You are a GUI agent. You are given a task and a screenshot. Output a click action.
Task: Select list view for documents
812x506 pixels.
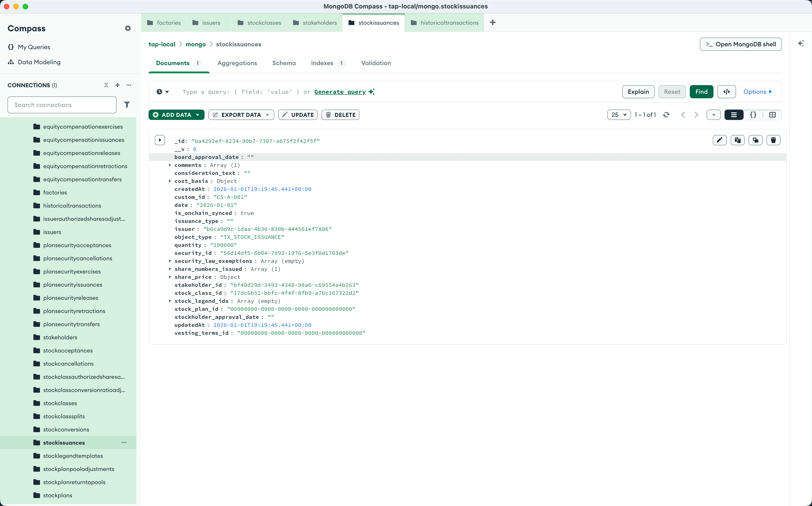coord(734,115)
